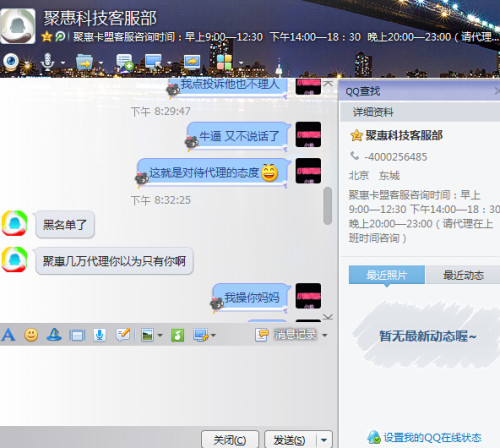Click the send file folder icon
This screenshot has height=448, width=500.
pos(84,62)
